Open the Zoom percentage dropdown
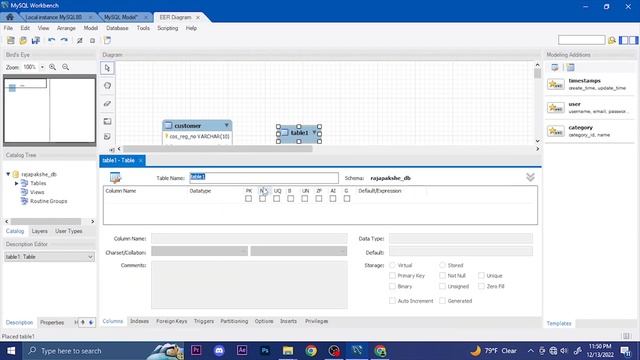Viewport: 640px width, 360px height. pyautogui.click(x=42, y=67)
